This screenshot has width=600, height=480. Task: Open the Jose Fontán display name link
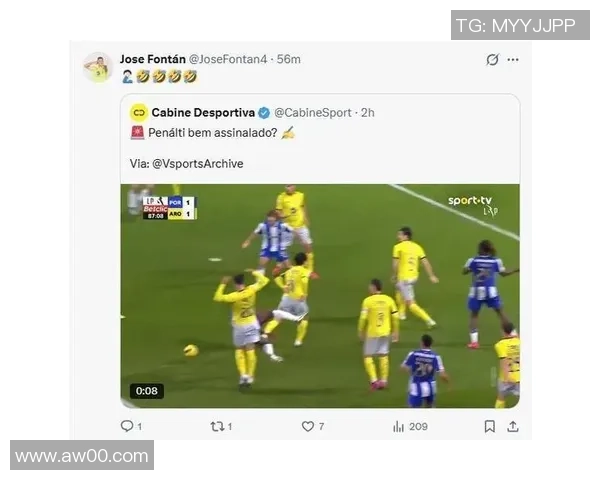152,59
